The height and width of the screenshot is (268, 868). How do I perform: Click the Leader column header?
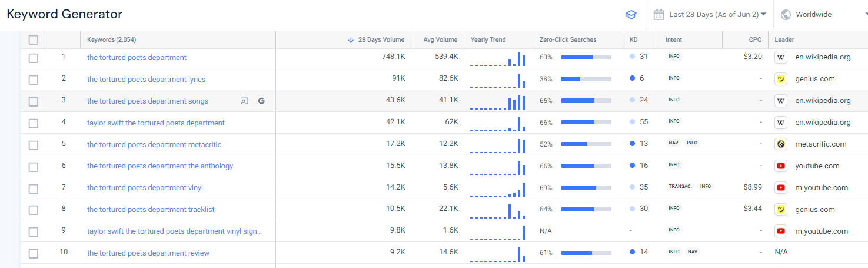coord(784,40)
